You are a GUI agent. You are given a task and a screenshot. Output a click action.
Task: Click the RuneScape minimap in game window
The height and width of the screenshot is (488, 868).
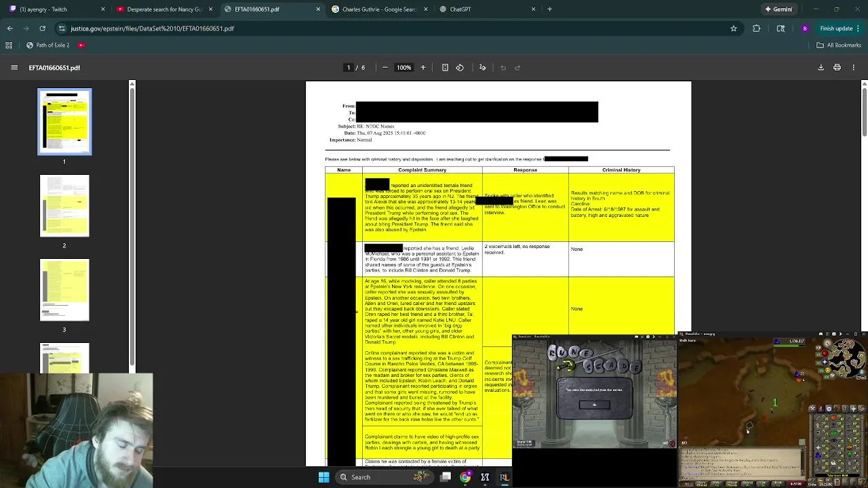pos(846,357)
